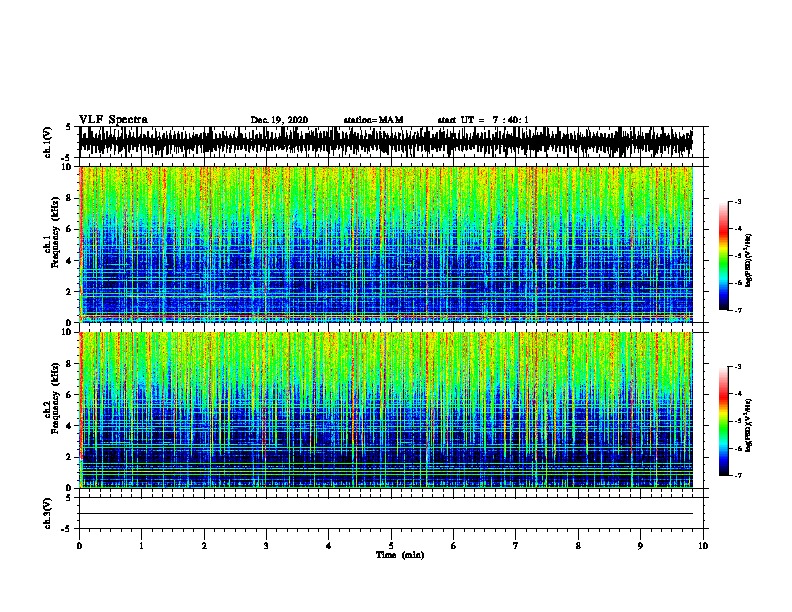The width and height of the screenshot is (792, 612).
Task: Click the "10" kHz tick of ch.2 spectrogram
Action: click(68, 332)
